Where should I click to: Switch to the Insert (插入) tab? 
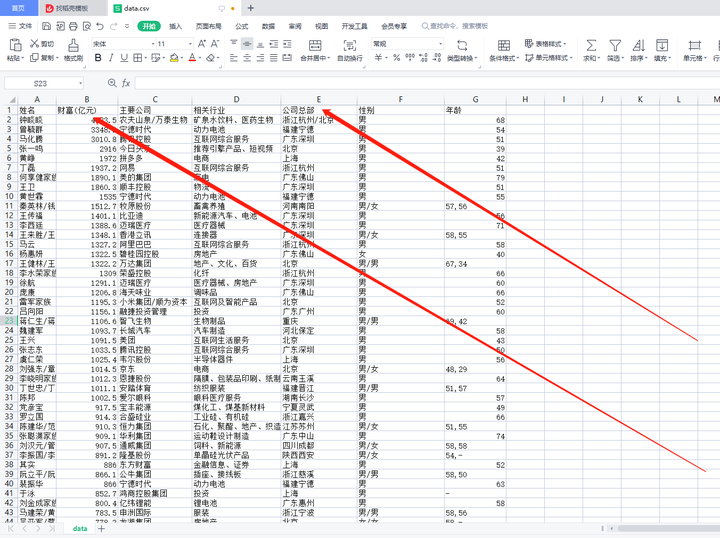[x=175, y=26]
